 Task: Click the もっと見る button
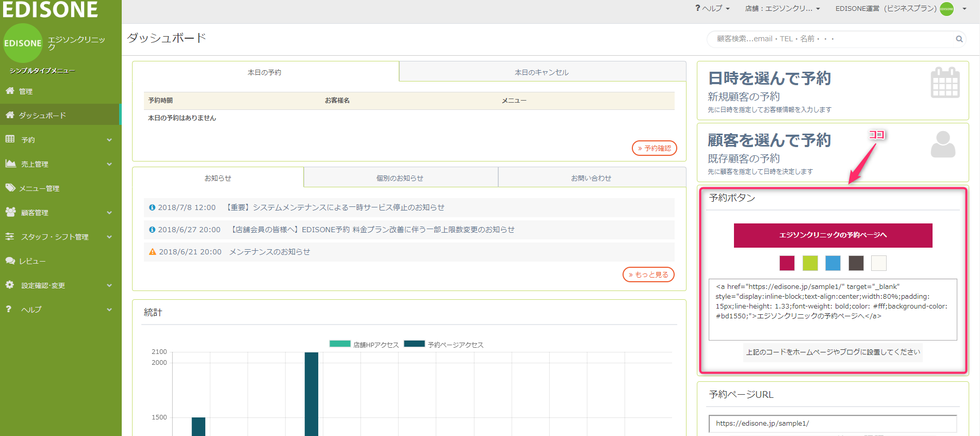click(649, 274)
